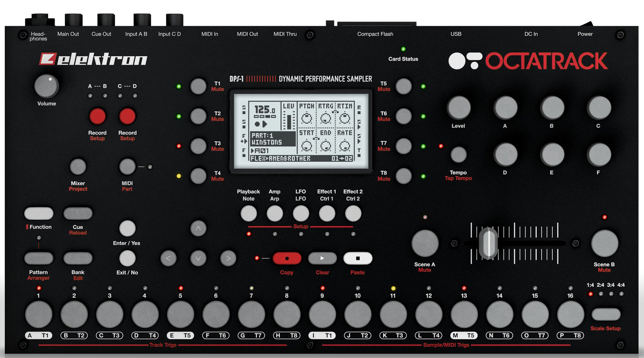Click the crossfader handle
This screenshot has width=644, height=358.
pyautogui.click(x=488, y=243)
